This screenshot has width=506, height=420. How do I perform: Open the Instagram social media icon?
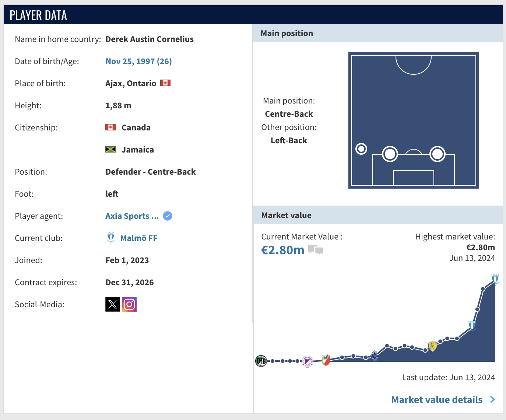click(x=129, y=304)
